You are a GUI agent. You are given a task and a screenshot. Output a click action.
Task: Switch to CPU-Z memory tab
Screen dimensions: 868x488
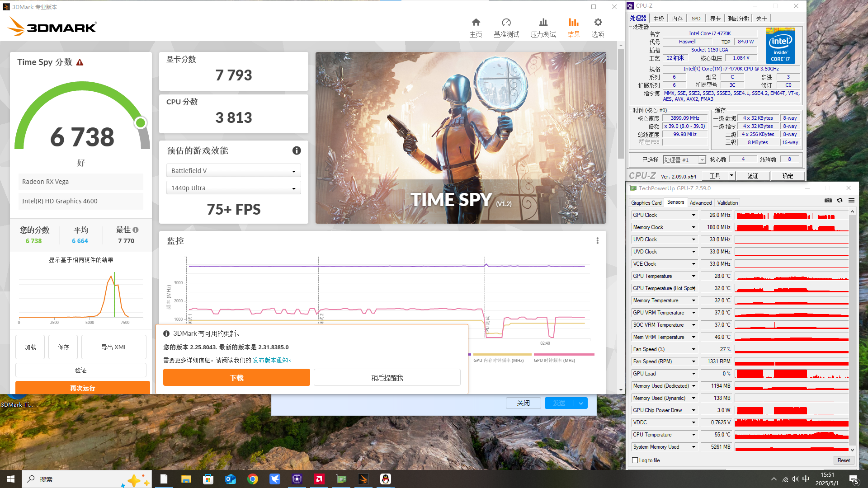[677, 19]
